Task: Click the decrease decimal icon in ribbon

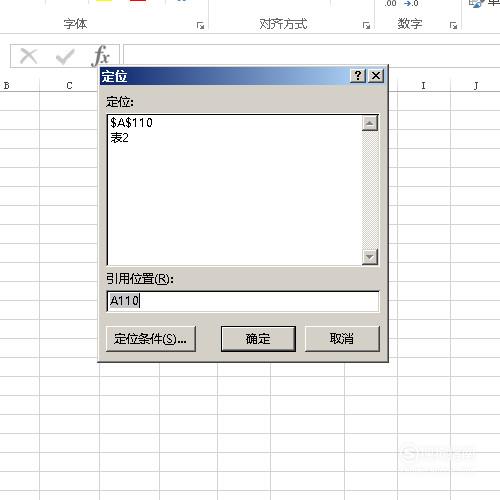Action: 411,3
